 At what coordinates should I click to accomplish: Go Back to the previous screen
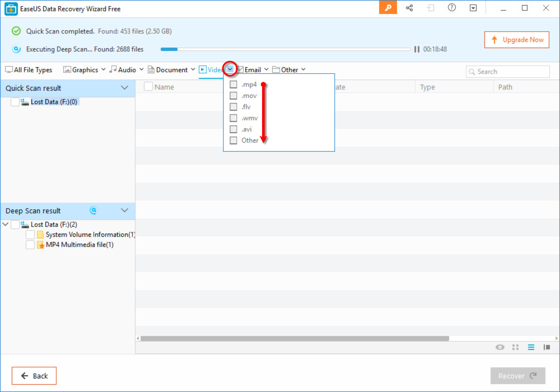tap(34, 376)
